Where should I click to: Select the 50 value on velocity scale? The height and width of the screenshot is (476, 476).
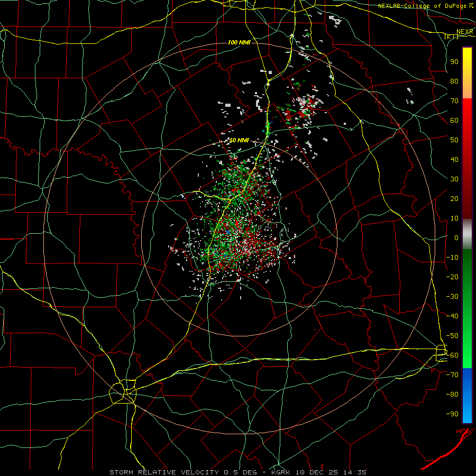tap(454, 140)
